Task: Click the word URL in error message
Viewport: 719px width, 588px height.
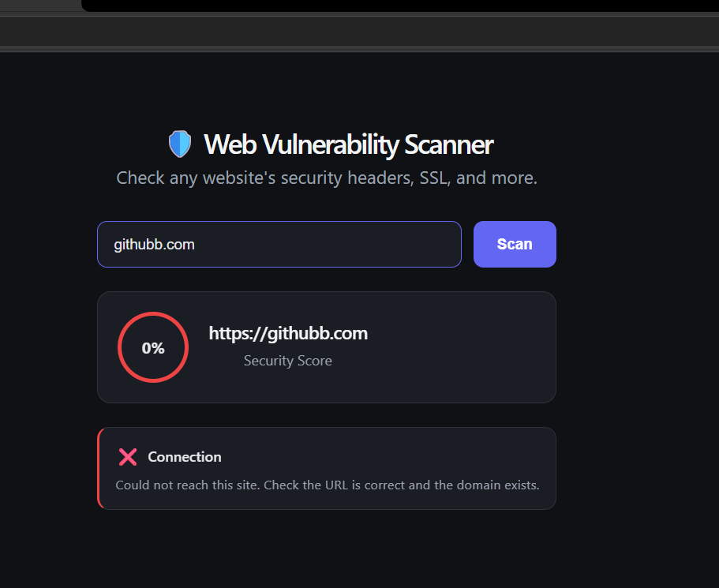Action: point(336,485)
